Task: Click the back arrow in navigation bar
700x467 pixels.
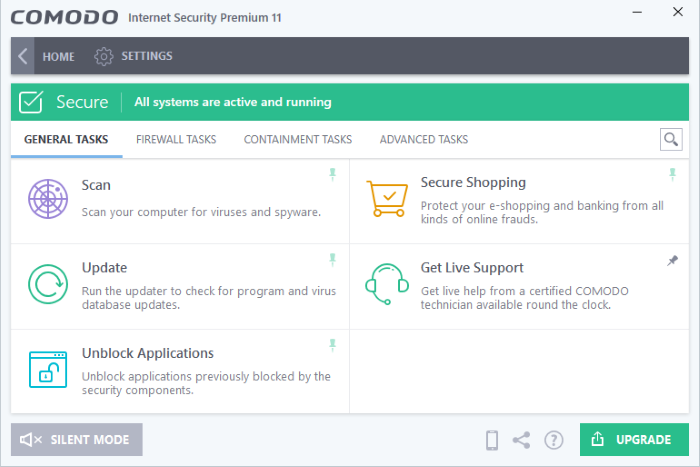Action: (23, 56)
